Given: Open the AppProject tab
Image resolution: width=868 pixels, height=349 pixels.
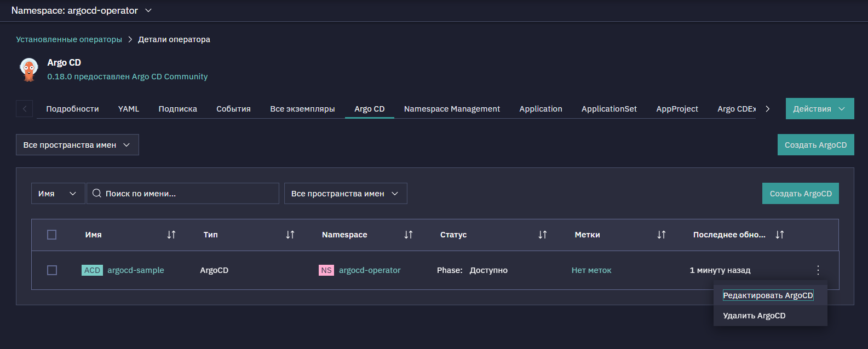Looking at the screenshot, I should (677, 109).
